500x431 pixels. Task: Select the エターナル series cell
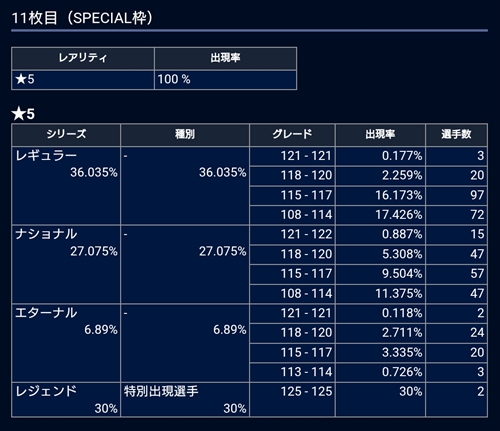click(66, 343)
